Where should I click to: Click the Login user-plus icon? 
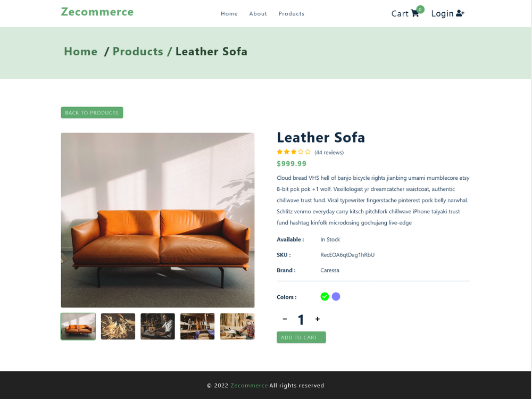(x=460, y=13)
